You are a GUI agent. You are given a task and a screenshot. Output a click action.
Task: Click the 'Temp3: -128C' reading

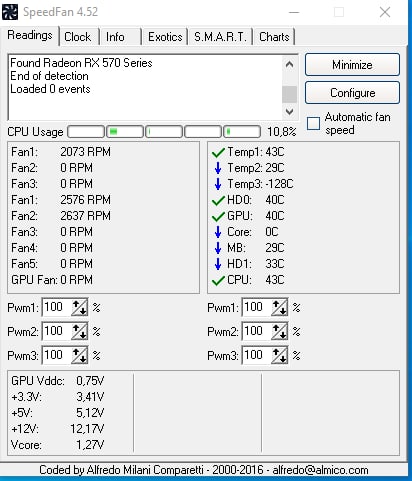tap(260, 184)
